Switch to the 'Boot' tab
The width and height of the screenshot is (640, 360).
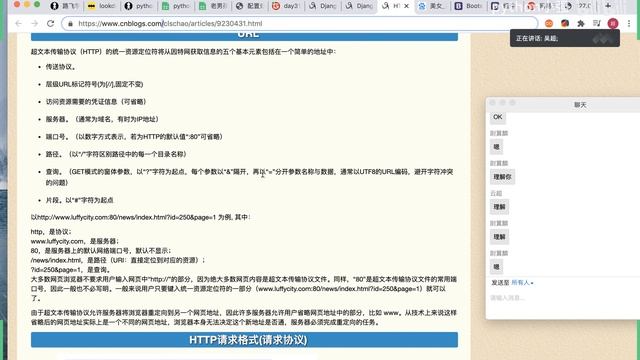pyautogui.click(x=469, y=6)
